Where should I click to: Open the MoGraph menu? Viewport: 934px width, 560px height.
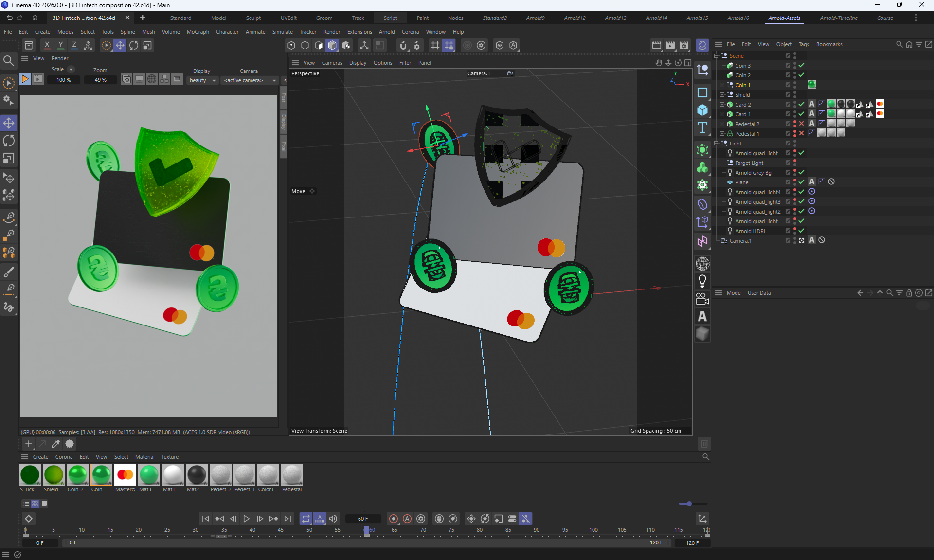198,32
